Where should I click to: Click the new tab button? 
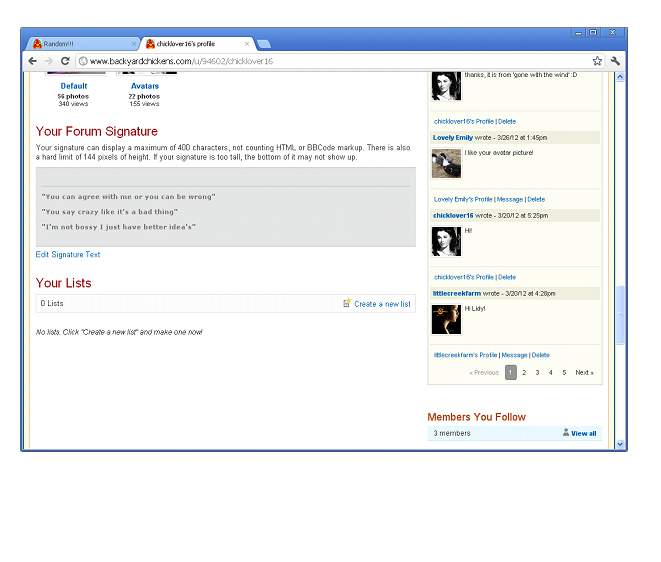pos(263,44)
